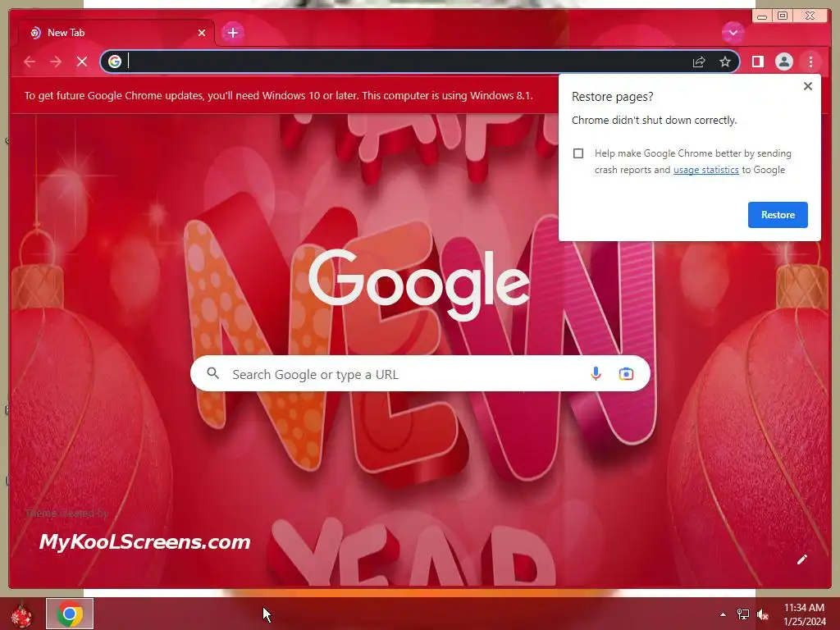Viewport: 840px width, 630px height.
Task: Start a voice search with the microphone
Action: [596, 374]
